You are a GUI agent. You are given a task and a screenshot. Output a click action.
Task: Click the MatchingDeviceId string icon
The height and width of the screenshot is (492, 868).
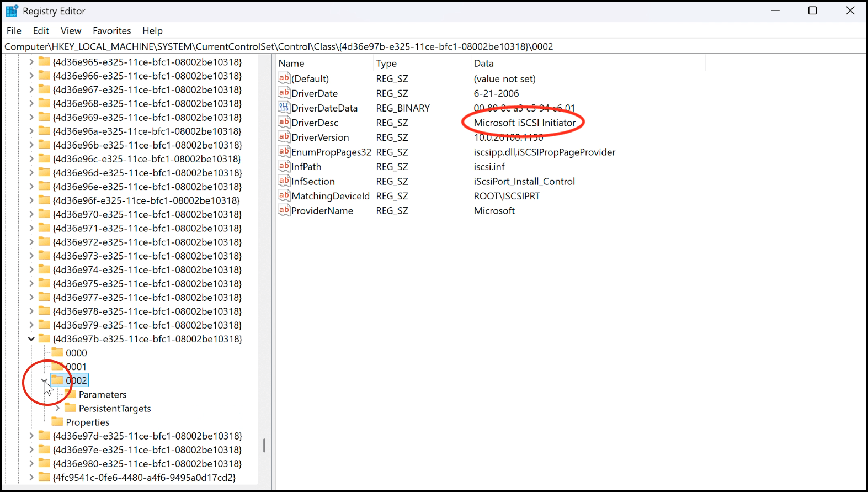pyautogui.click(x=284, y=195)
